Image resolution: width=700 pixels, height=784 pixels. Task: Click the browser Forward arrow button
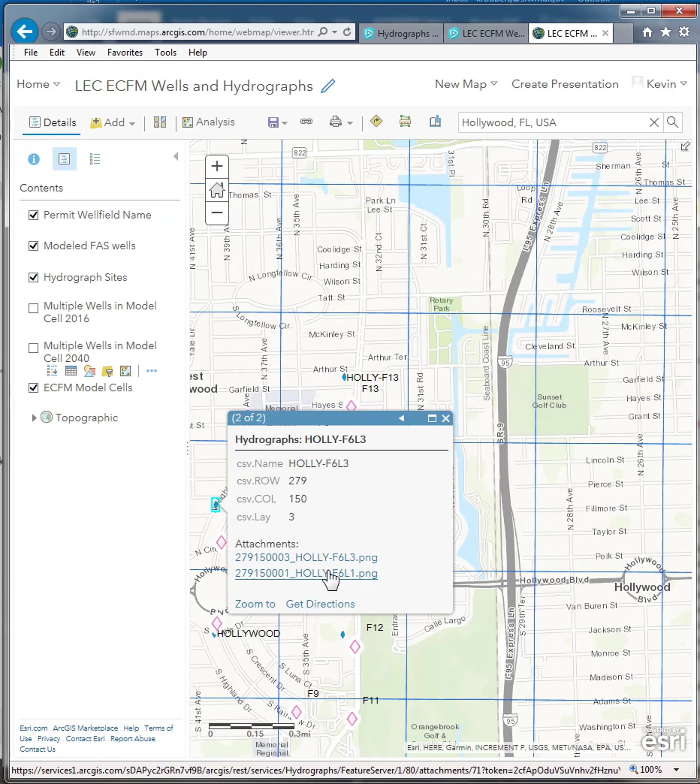click(x=50, y=32)
